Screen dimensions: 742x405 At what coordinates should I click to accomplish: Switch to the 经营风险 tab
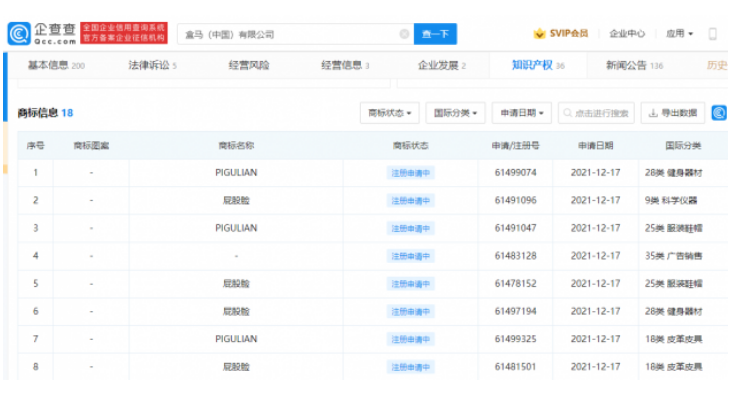[249, 65]
